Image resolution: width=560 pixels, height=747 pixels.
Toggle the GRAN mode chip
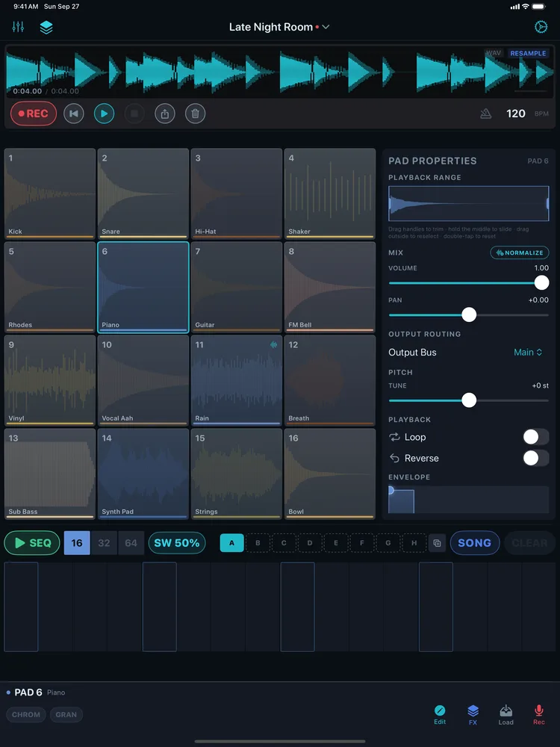tap(66, 715)
